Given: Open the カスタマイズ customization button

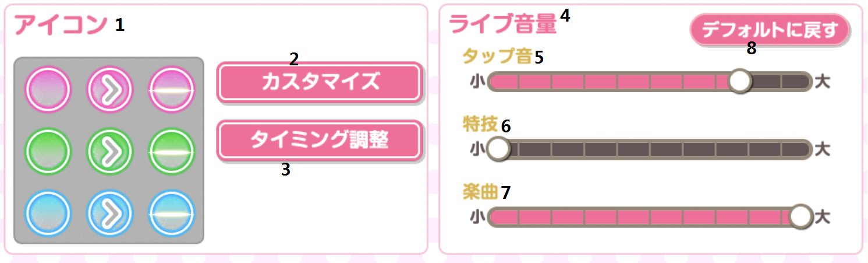Looking at the screenshot, I should click(x=319, y=82).
